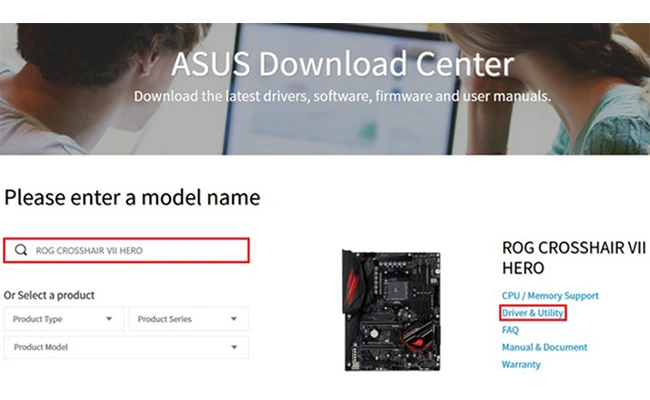Open the Warranty link
Viewport: 650px width, 400px height.
click(x=521, y=364)
